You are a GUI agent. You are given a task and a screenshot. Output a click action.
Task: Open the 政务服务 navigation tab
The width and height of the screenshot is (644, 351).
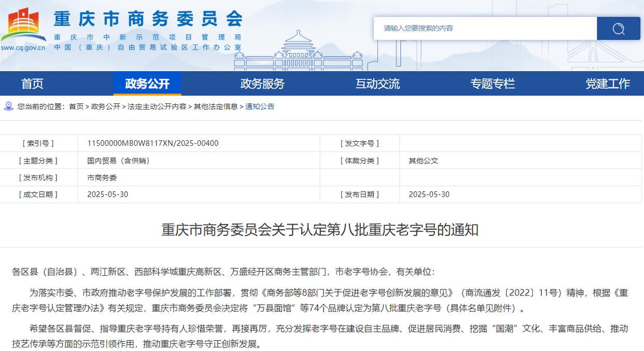[262, 84]
